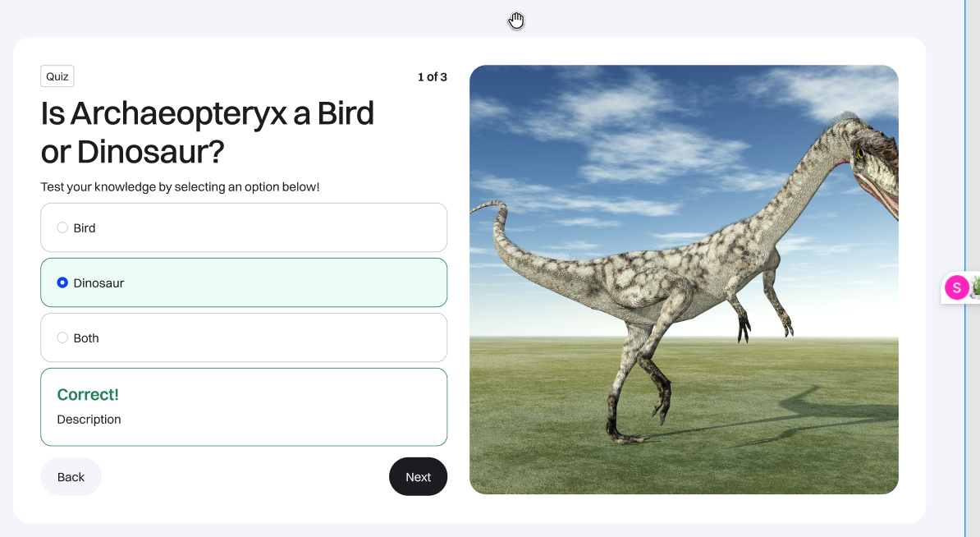Click the pink S user avatar
Screen dimensions: 980x537
956,288
